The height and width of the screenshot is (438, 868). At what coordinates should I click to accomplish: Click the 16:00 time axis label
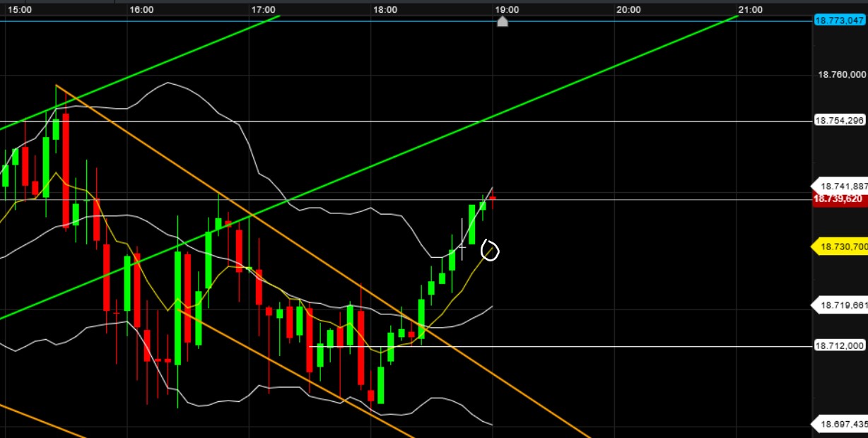tap(142, 9)
